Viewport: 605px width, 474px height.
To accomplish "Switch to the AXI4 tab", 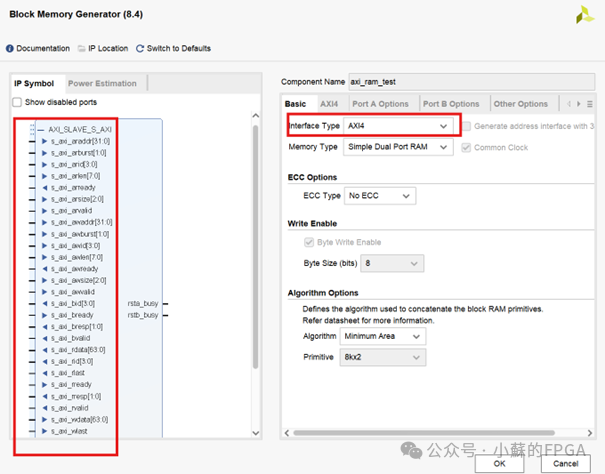I will [x=329, y=104].
